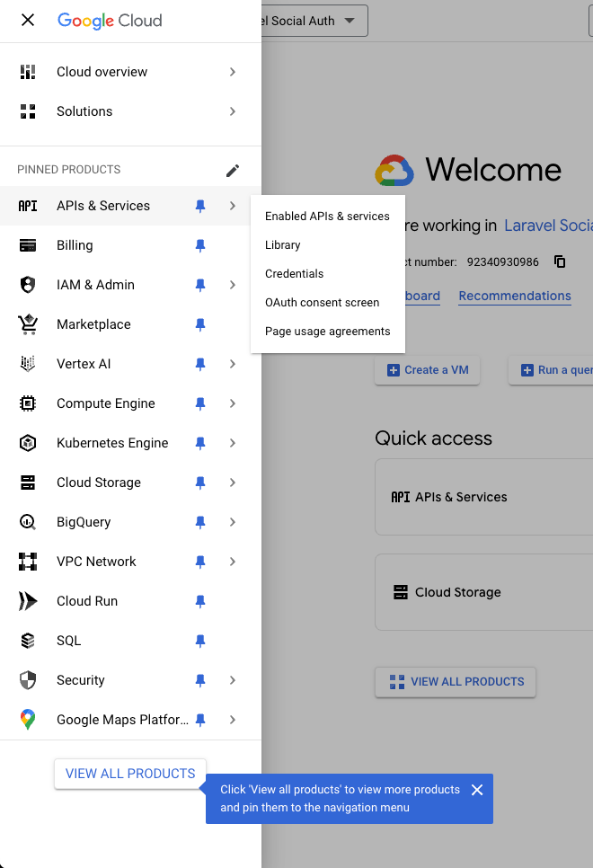Click View All Products under Quick access
593x868 pixels.
pos(456,682)
